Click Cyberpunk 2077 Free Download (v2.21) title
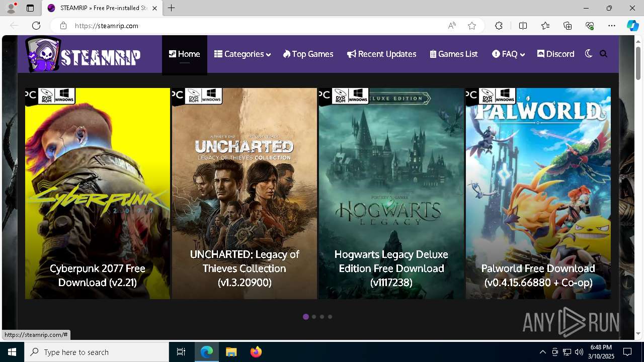The width and height of the screenshot is (644, 362). pos(98,276)
